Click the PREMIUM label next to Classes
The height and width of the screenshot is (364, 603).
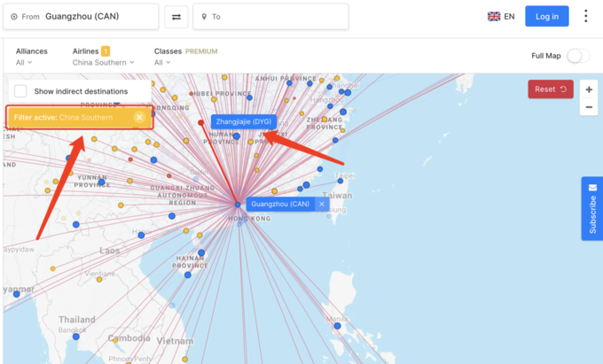pos(201,51)
